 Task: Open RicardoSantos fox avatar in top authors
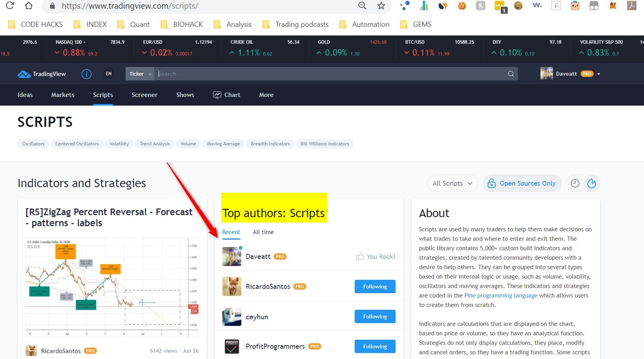232,286
